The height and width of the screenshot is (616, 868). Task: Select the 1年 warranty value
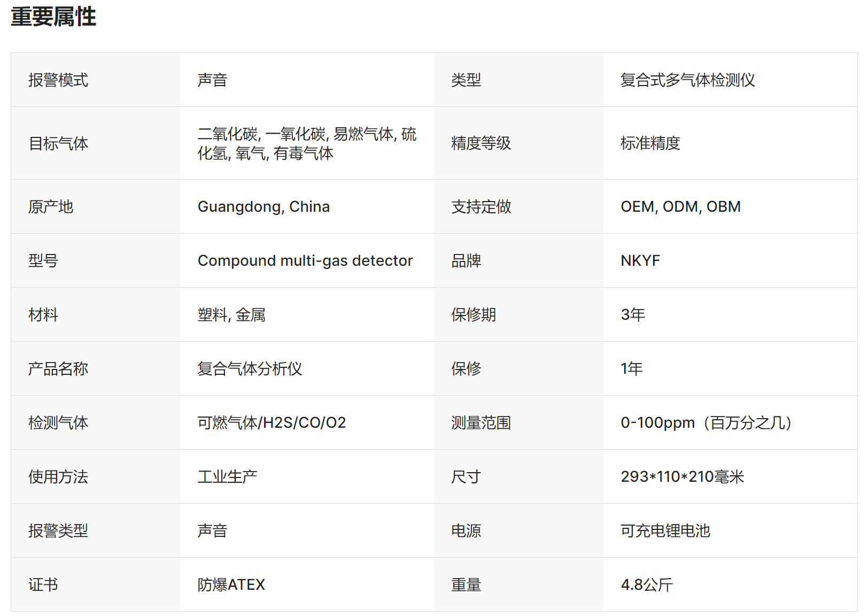631,369
